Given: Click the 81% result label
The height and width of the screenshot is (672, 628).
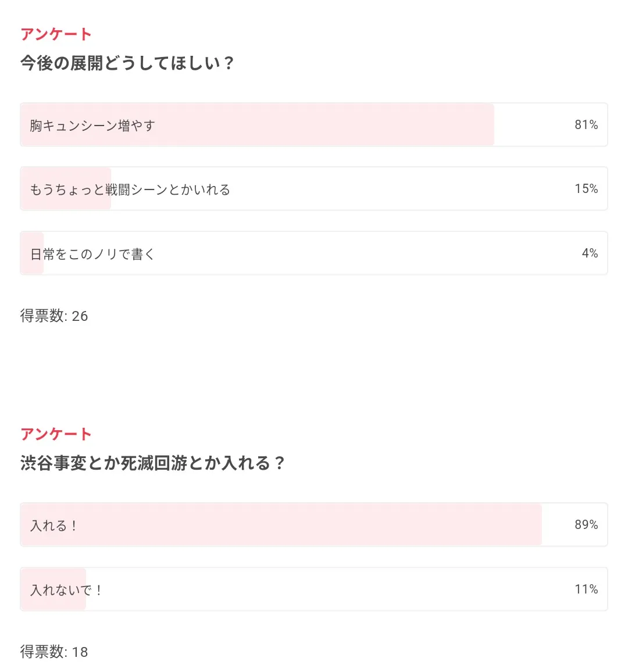Looking at the screenshot, I should (x=586, y=125).
